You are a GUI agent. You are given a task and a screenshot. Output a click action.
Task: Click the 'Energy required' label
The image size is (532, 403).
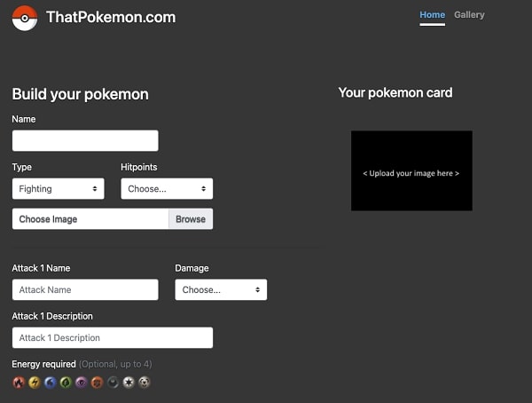pos(43,364)
